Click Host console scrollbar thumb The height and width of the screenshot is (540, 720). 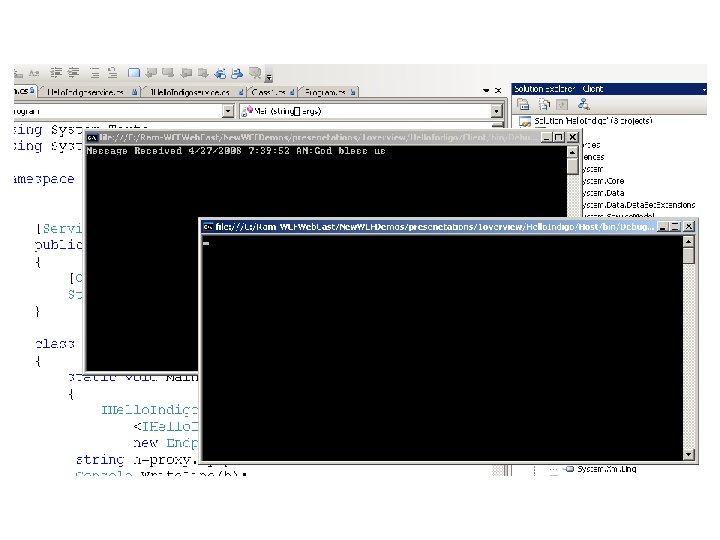[x=688, y=255]
